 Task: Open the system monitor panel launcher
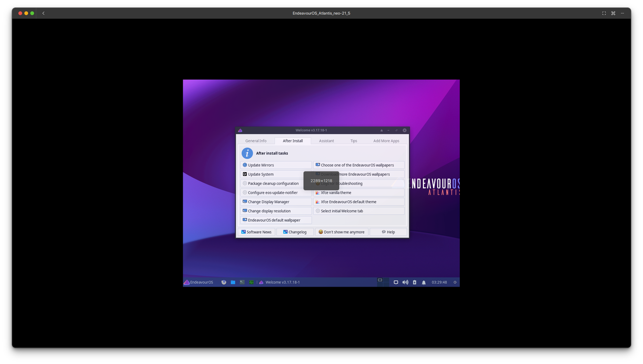click(x=251, y=282)
